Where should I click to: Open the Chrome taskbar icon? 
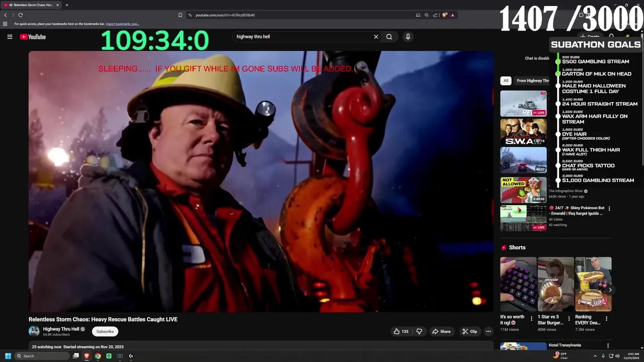click(x=98, y=356)
